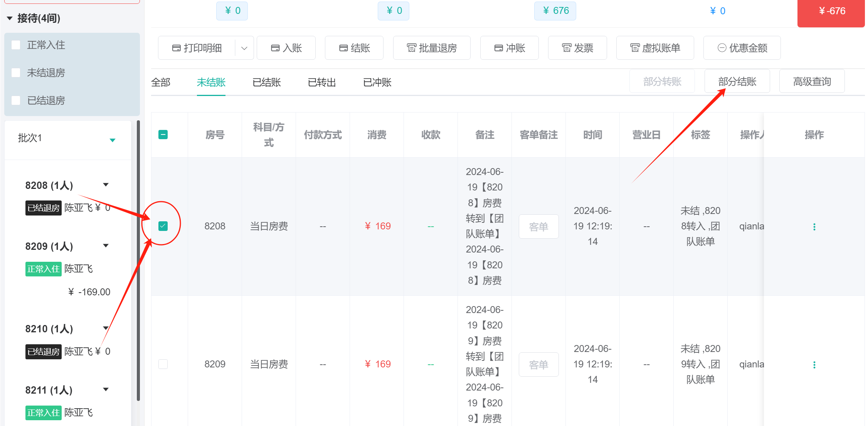Click the 批量退房 batch checkout button
Screen dimensions: 868x426
point(432,48)
